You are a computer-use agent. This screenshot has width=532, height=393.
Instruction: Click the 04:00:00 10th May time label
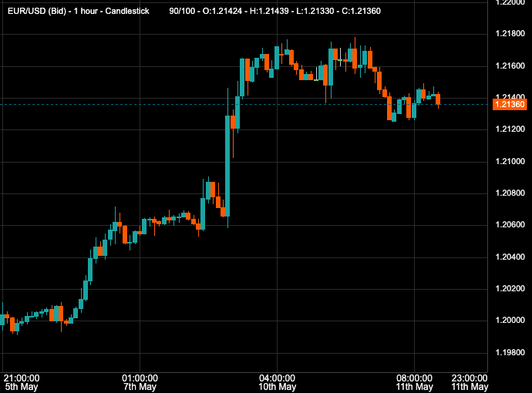point(278,382)
